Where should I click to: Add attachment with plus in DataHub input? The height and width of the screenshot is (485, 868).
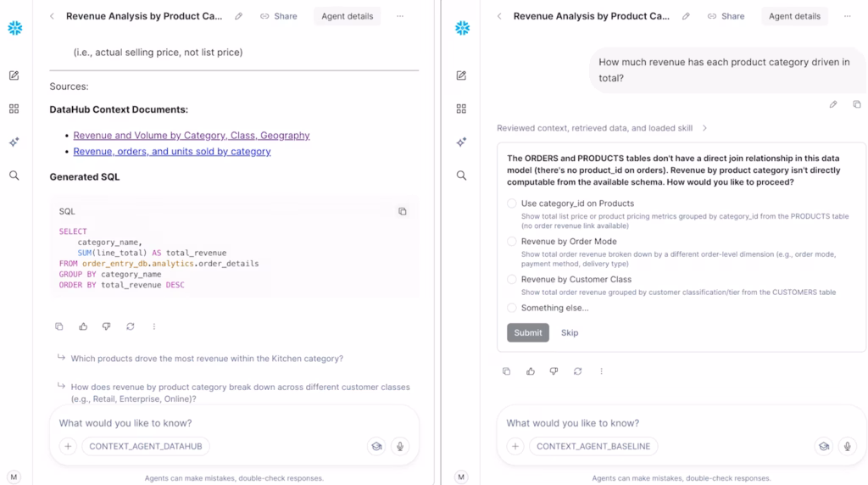coord(68,446)
